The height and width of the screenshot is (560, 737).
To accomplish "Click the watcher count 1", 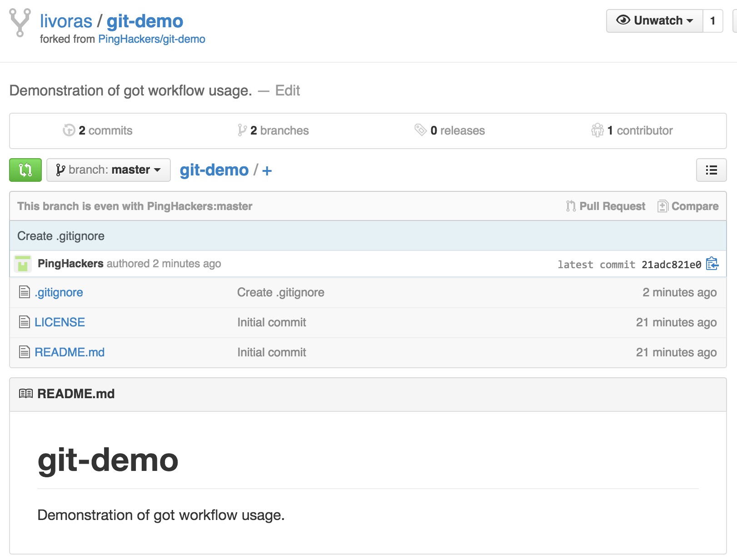I will (713, 21).
